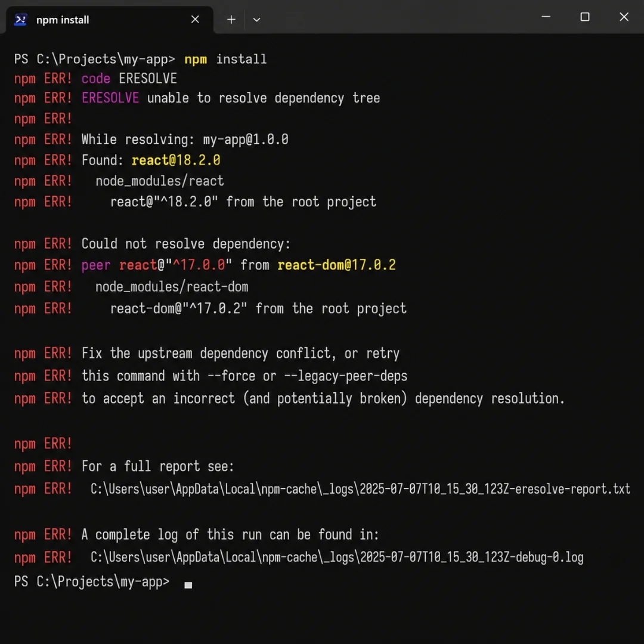This screenshot has height=644, width=644.
Task: Click "code ERESOLVE" error line
Action: click(x=129, y=79)
